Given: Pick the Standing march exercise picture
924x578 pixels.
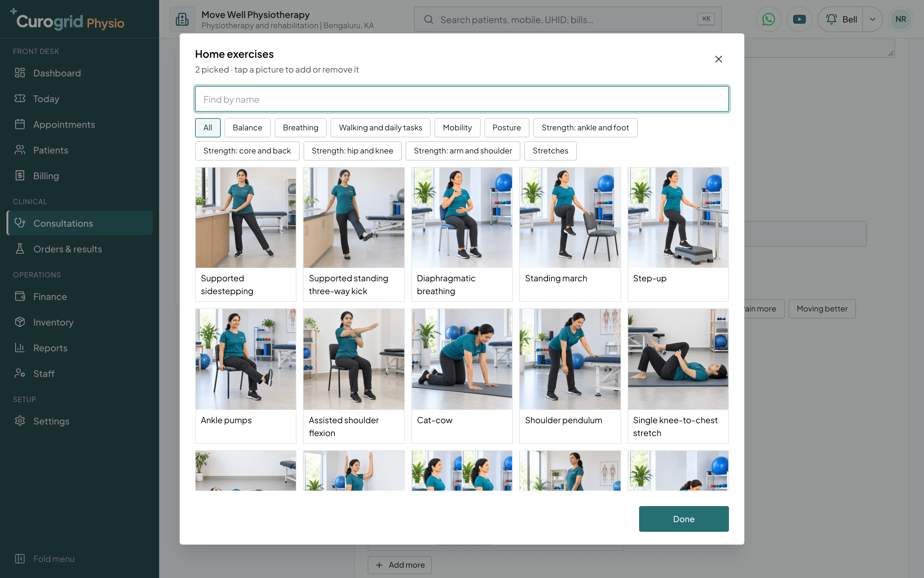Looking at the screenshot, I should coord(570,217).
